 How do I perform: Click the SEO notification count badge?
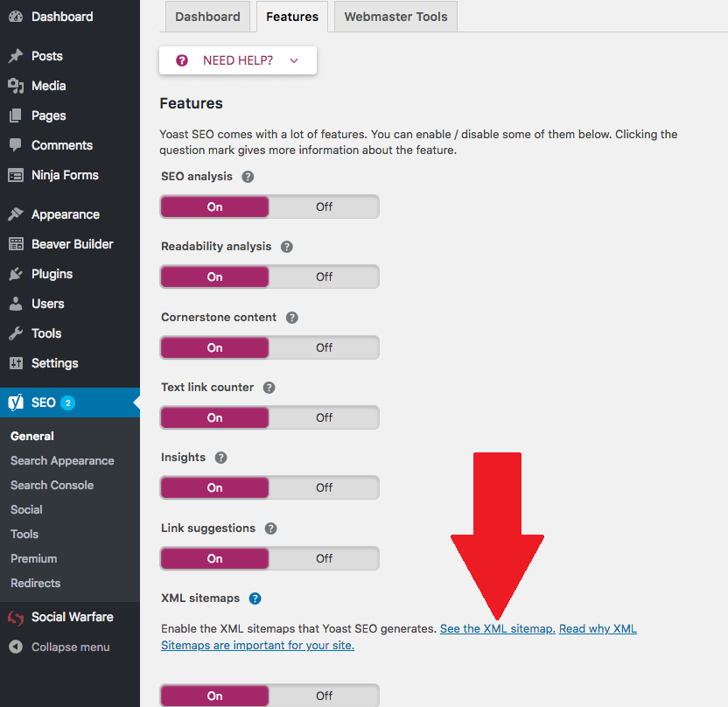68,403
